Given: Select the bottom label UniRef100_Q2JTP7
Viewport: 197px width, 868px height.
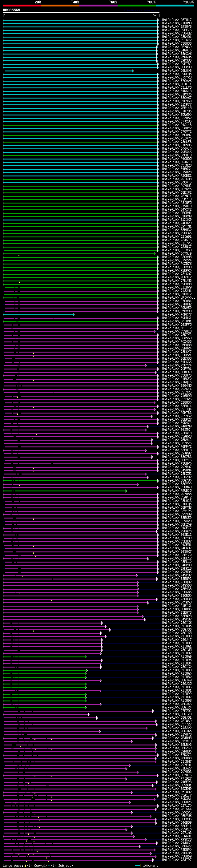Looking at the screenshot, I should [177, 860].
